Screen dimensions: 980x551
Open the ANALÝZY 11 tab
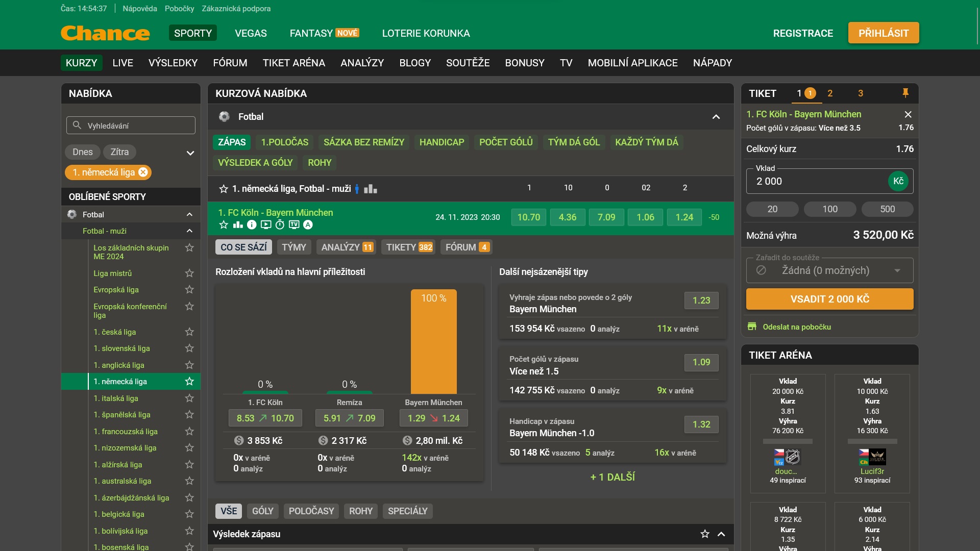(347, 247)
